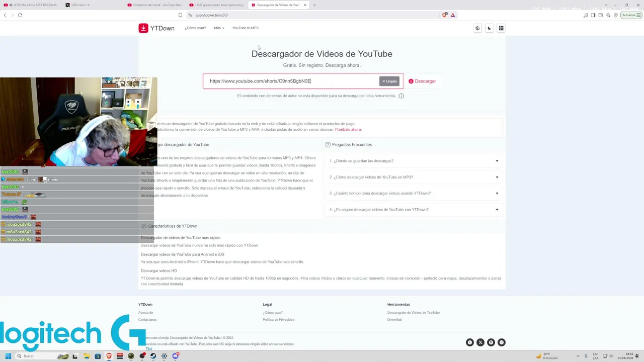Open 'Política de Privacidad' footer link
Screen dimensions: 644x362
[278, 320]
